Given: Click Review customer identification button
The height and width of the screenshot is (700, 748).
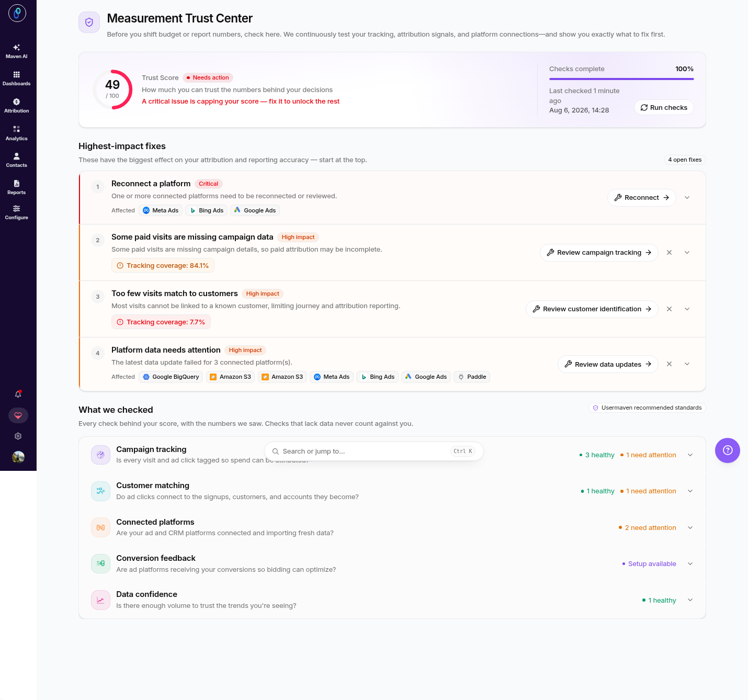Looking at the screenshot, I should 592,309.
